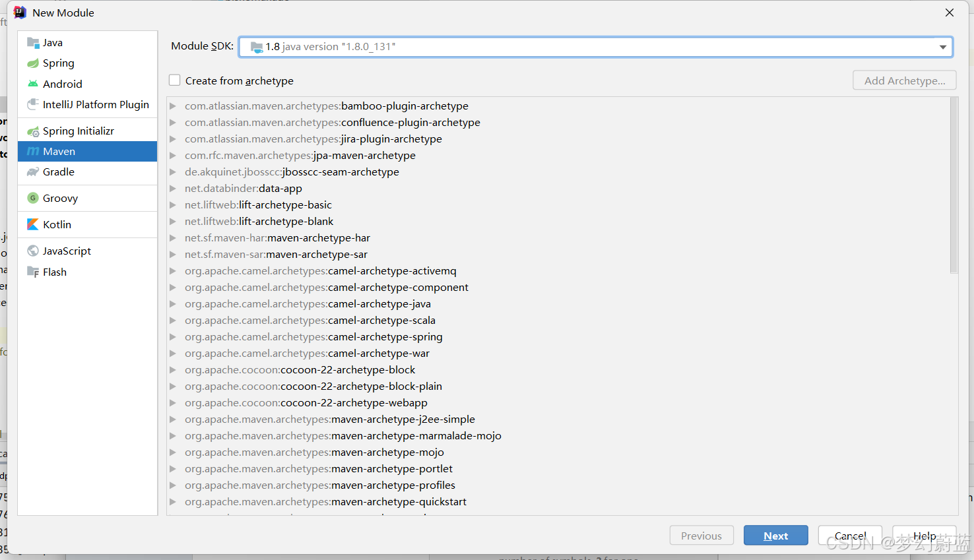The width and height of the screenshot is (974, 560).
Task: Choose Groovy module type
Action: click(x=88, y=198)
